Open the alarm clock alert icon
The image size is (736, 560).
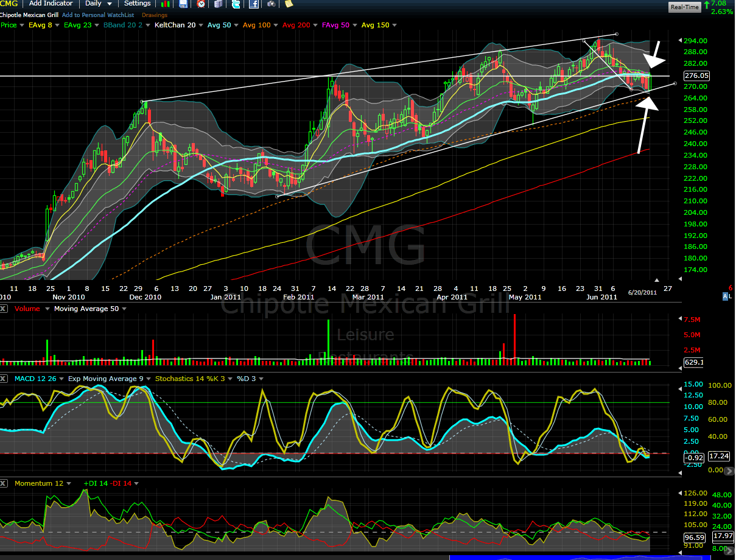201,4
